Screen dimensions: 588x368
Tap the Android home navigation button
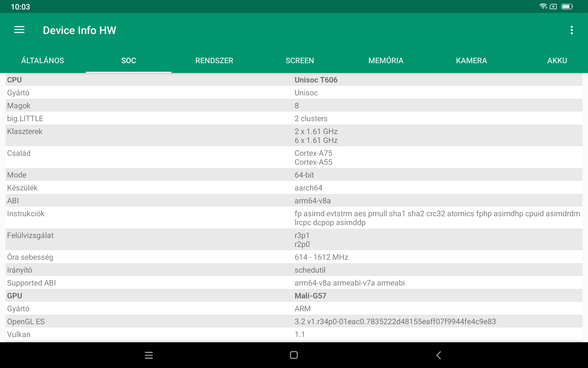pos(294,355)
